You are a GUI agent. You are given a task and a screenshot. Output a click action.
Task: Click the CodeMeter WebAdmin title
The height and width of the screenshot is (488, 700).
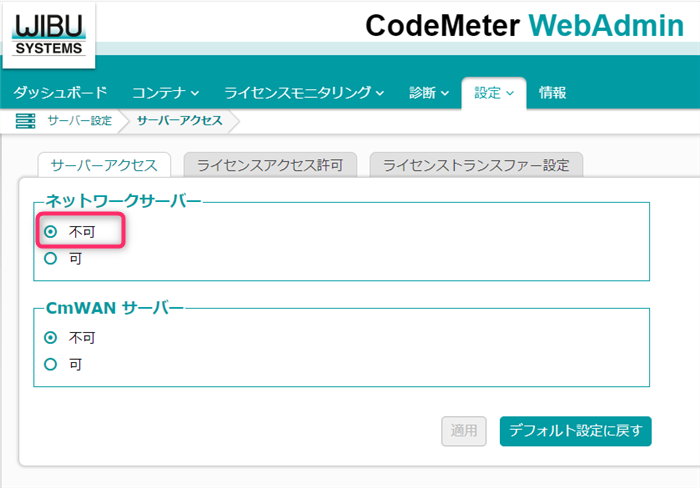(x=525, y=25)
